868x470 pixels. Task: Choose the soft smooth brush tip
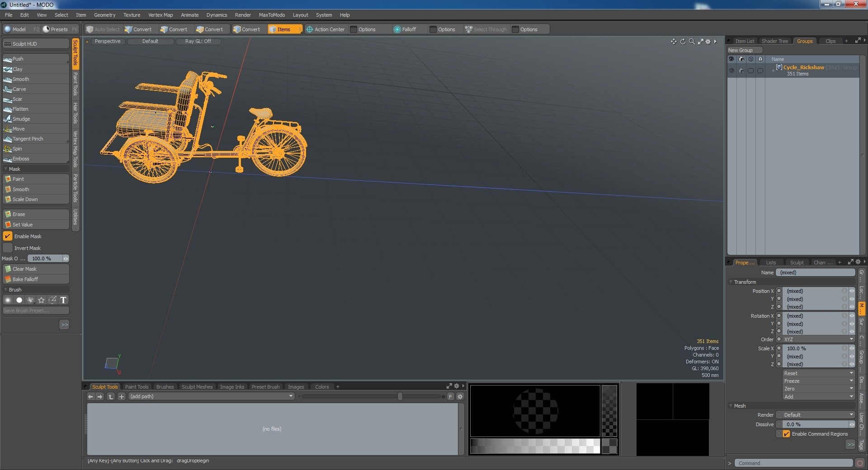(8, 300)
